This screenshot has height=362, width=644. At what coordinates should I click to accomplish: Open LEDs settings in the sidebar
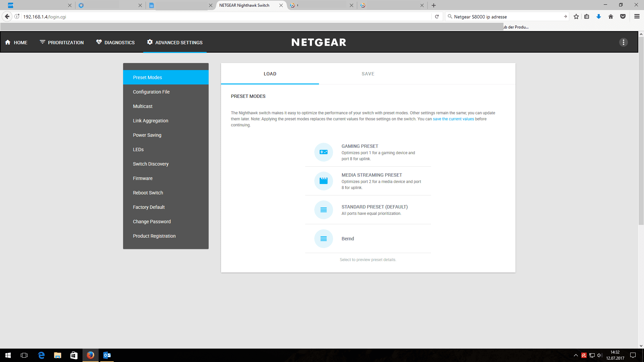[x=166, y=149]
